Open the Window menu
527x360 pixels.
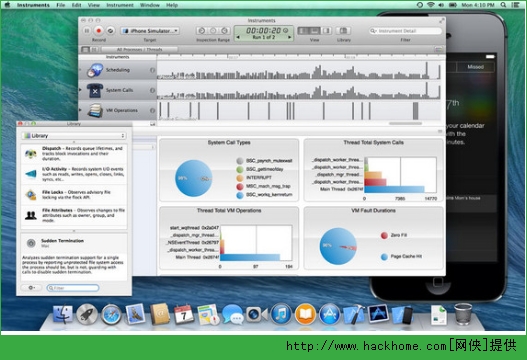150,5
